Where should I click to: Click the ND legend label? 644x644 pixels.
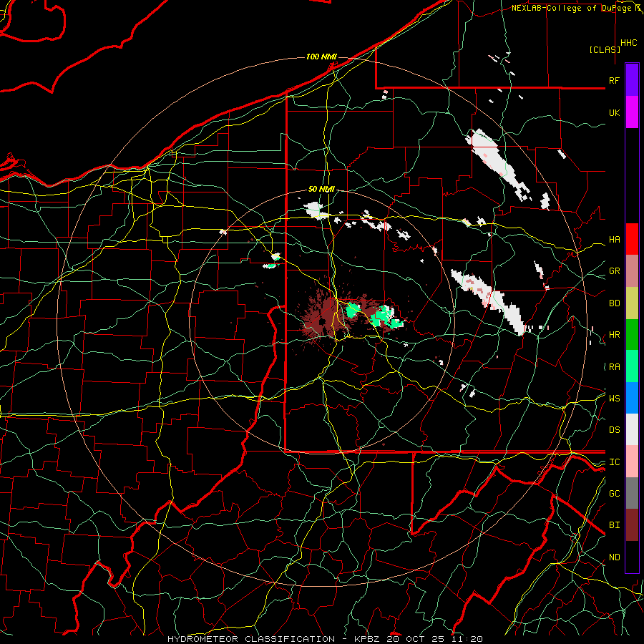(614, 557)
